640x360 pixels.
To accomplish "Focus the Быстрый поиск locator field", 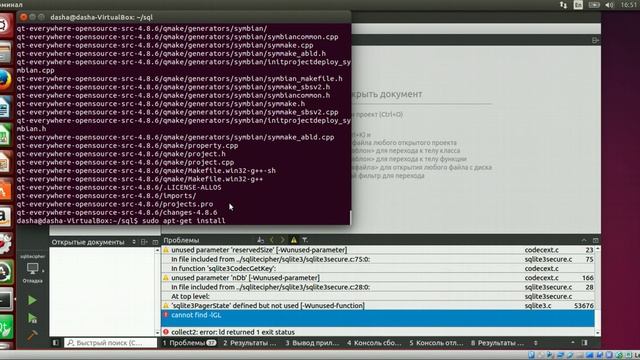I will click(110, 343).
